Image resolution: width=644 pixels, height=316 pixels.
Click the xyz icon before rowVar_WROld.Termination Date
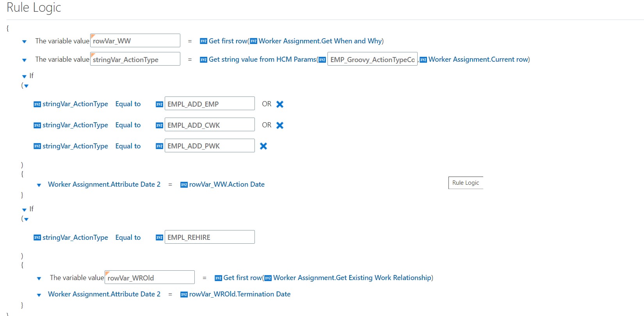coord(184,294)
